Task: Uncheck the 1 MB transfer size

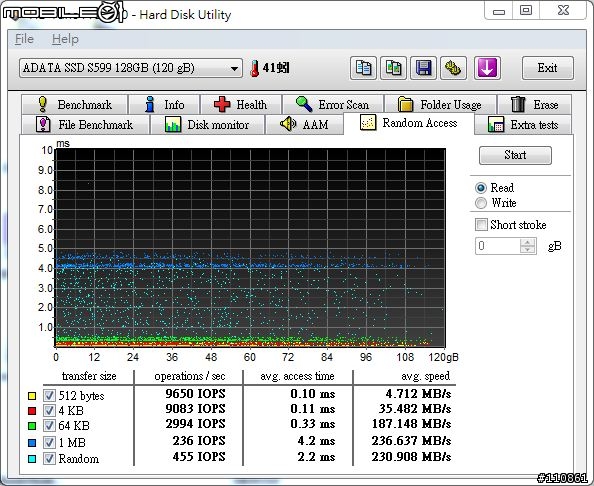Action: pos(49,442)
